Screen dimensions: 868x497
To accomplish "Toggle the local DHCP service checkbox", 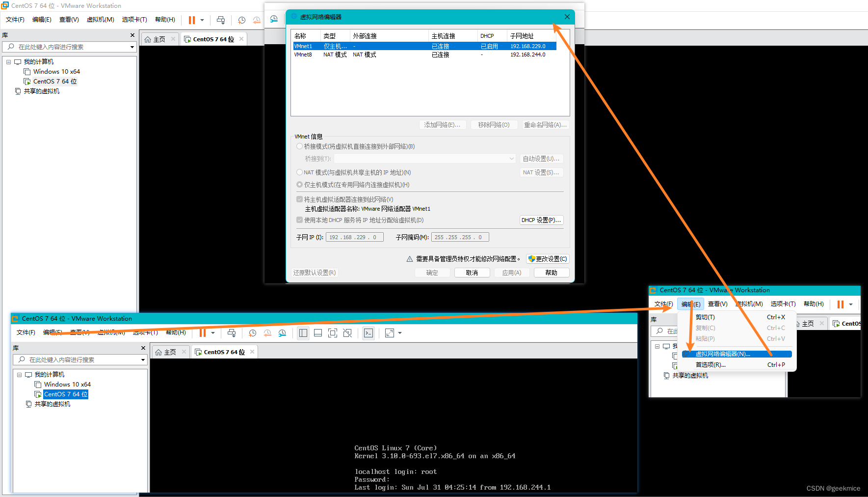I will pyautogui.click(x=299, y=220).
